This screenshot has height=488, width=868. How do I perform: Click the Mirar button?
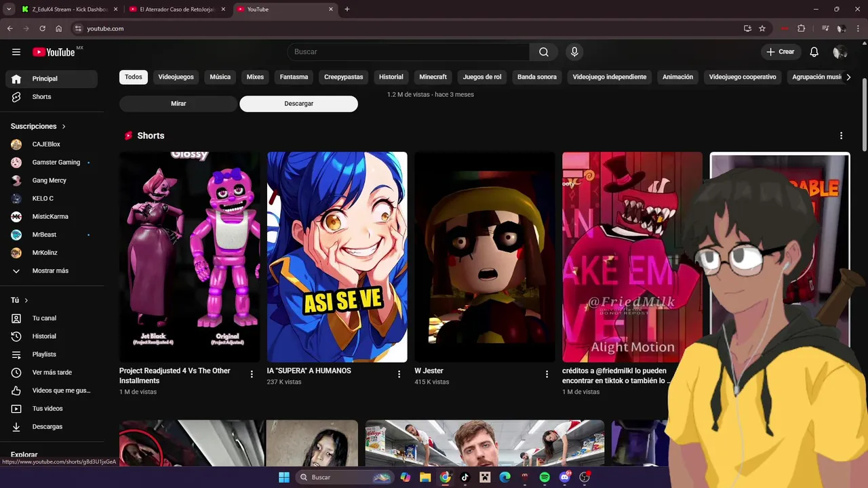click(178, 104)
